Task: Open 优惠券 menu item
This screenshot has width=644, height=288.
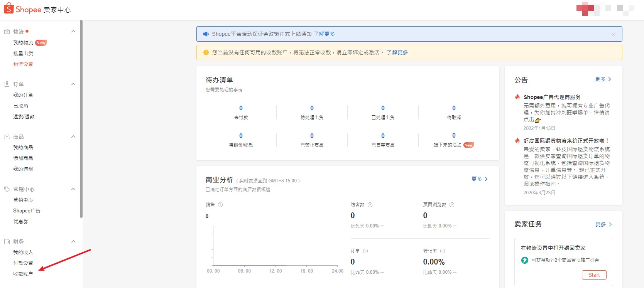Action: click(20, 222)
